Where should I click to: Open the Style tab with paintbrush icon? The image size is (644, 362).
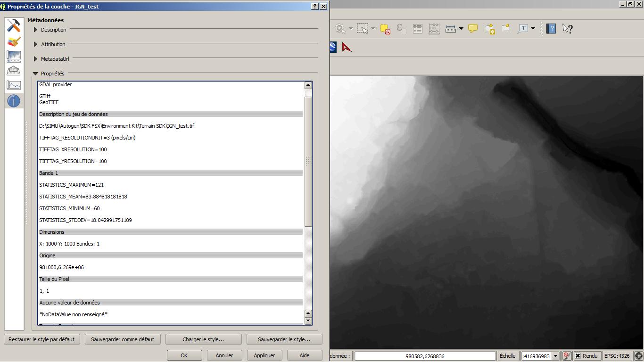pyautogui.click(x=14, y=41)
